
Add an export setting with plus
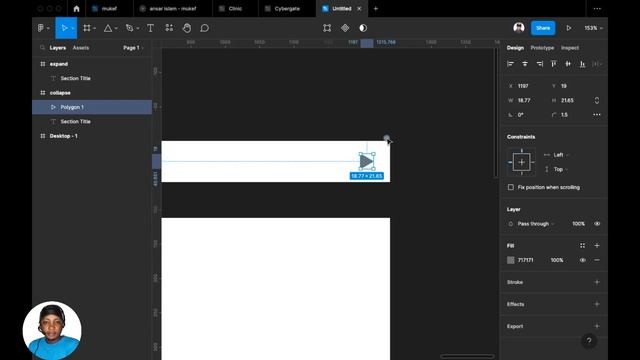[x=597, y=326]
